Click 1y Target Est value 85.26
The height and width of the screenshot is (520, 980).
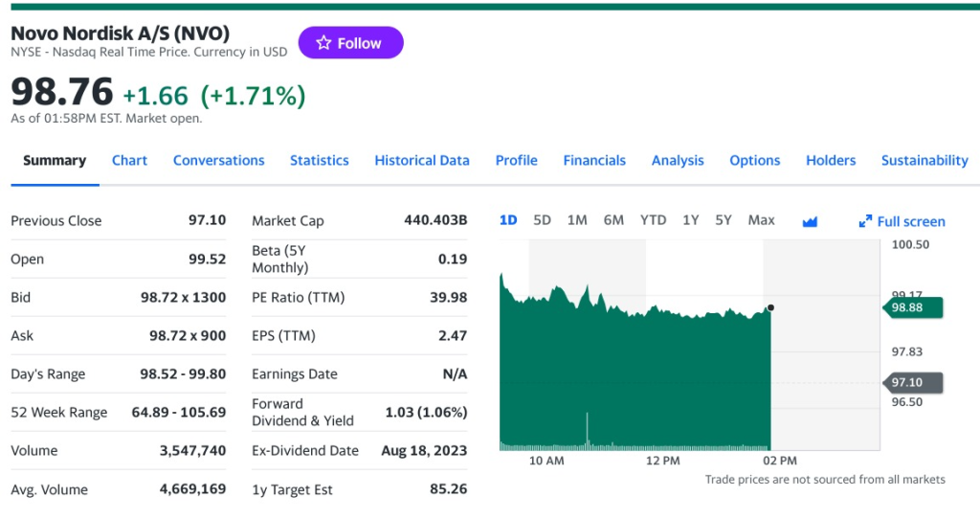(448, 488)
